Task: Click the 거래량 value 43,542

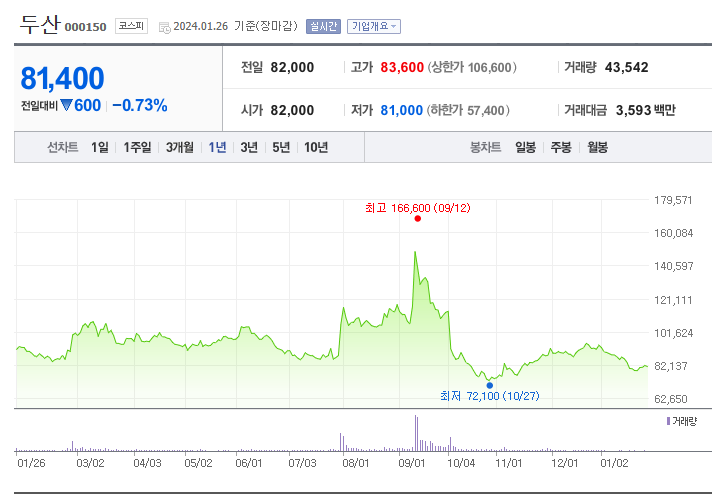Action: click(x=627, y=67)
